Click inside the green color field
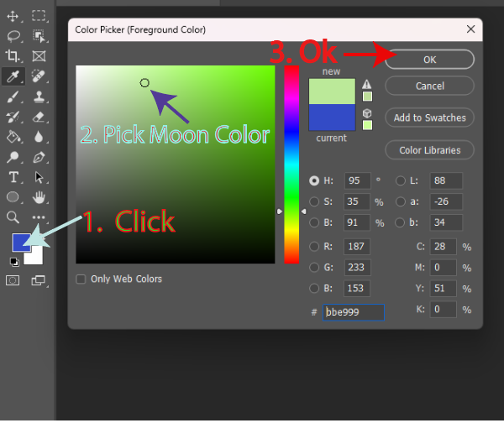504x423 pixels. tap(176, 164)
